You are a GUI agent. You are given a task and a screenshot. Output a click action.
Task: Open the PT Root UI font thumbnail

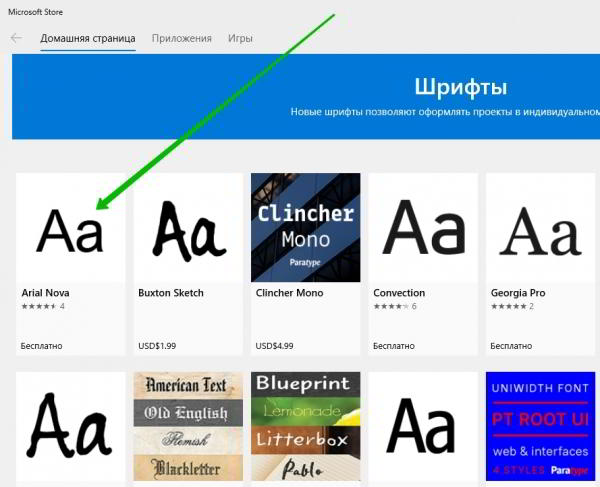click(x=540, y=426)
